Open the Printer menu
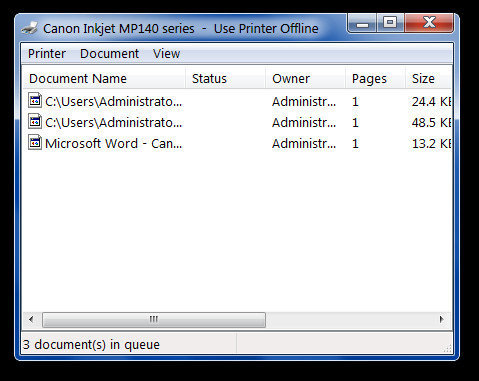Viewport: 479px width, 381px height. tap(47, 54)
